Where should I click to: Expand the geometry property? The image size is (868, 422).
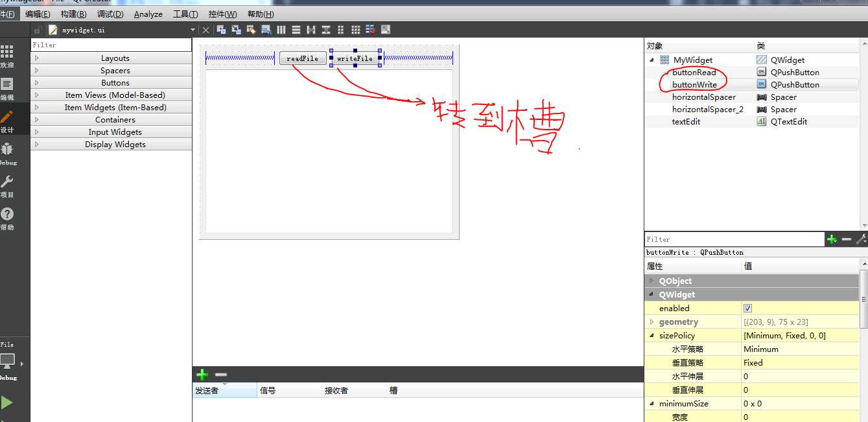point(651,322)
